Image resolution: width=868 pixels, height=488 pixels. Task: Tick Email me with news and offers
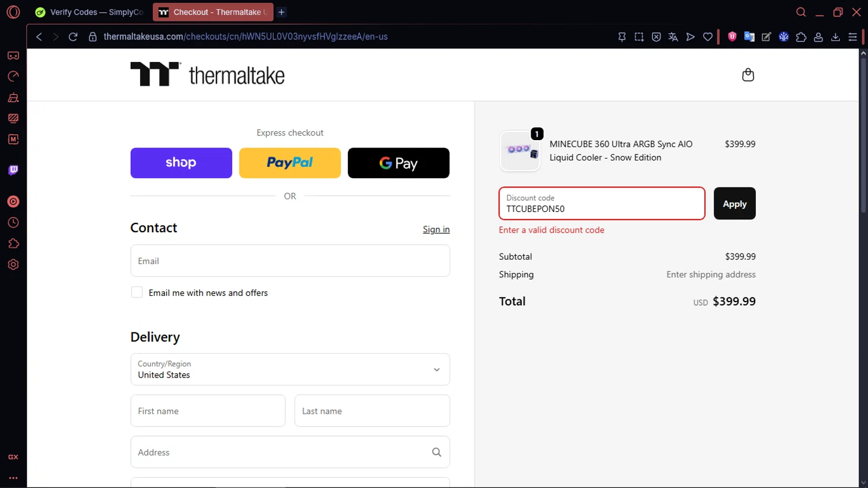[x=137, y=292]
